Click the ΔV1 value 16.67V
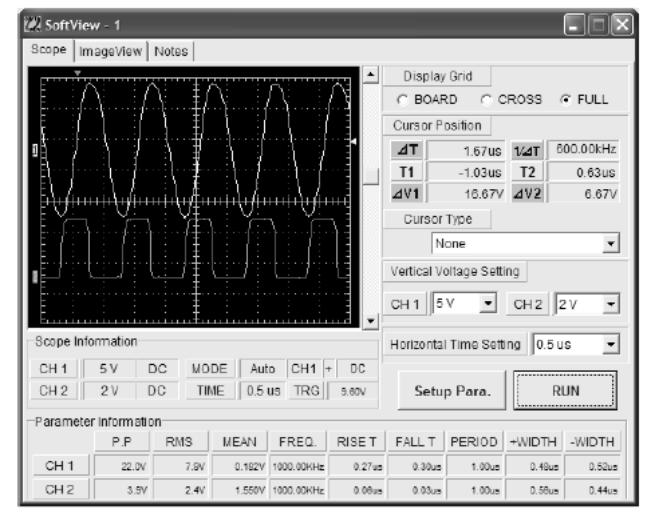650x512 pixels. (x=466, y=193)
